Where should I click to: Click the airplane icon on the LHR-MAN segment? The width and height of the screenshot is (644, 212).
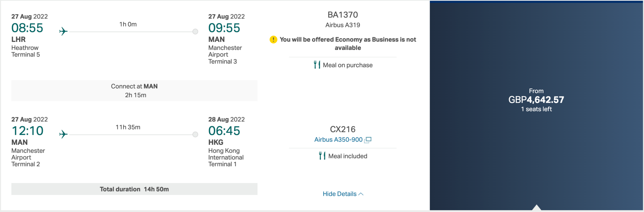[63, 32]
